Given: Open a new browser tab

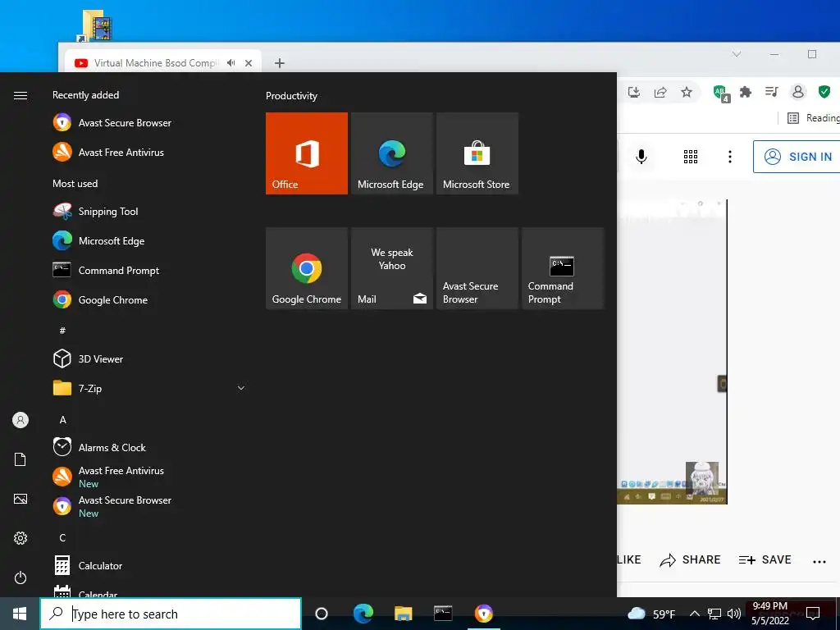Looking at the screenshot, I should [x=279, y=62].
